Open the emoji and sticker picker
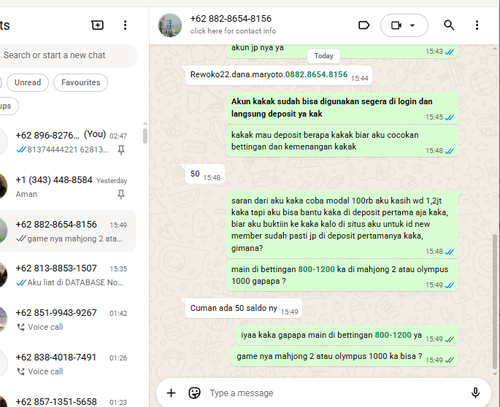Viewport: 500px width, 407px height. [x=195, y=393]
